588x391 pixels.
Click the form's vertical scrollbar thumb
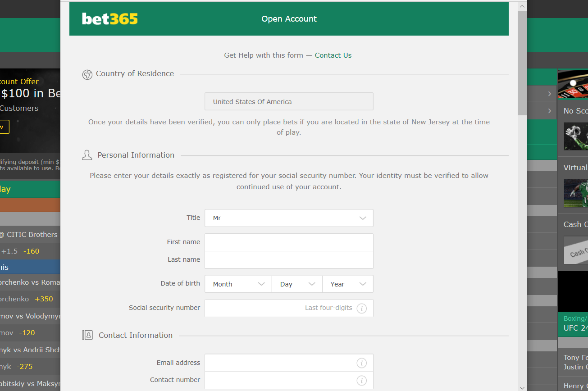pos(522,63)
